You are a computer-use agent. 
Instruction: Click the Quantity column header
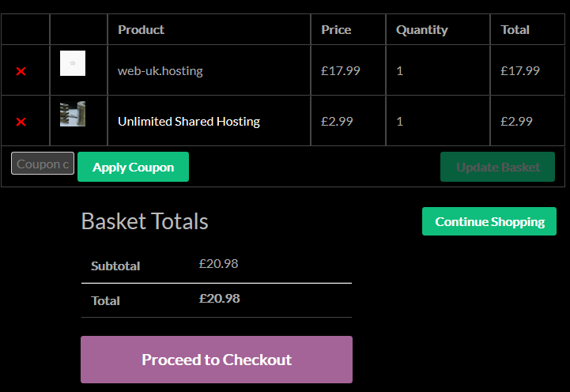(x=422, y=30)
